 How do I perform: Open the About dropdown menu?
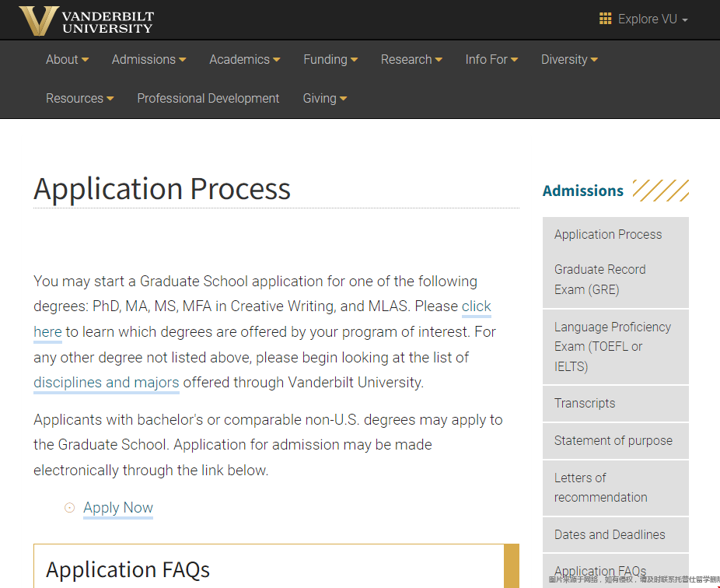tap(67, 60)
